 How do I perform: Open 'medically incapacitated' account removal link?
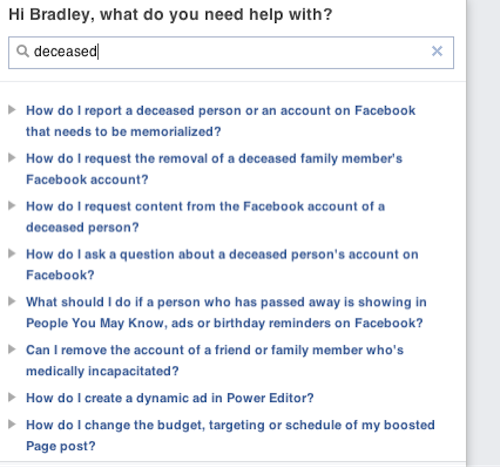pyautogui.click(x=215, y=361)
